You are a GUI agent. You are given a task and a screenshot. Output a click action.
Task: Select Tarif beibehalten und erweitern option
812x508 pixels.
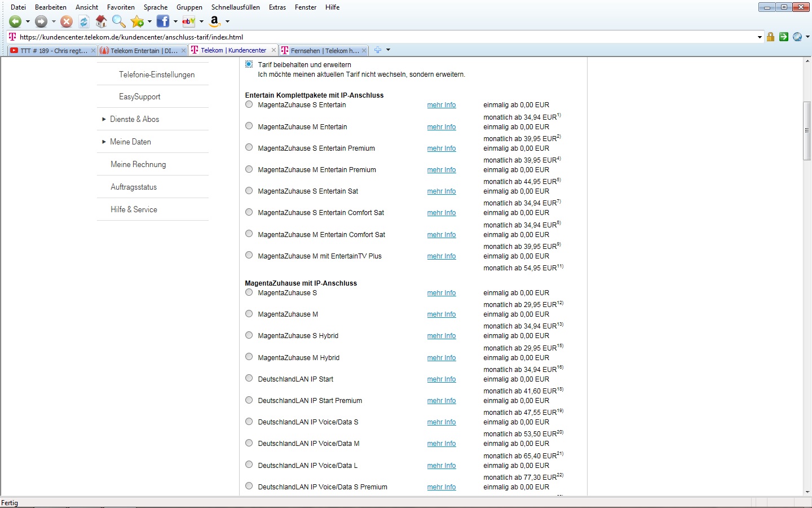(x=249, y=64)
